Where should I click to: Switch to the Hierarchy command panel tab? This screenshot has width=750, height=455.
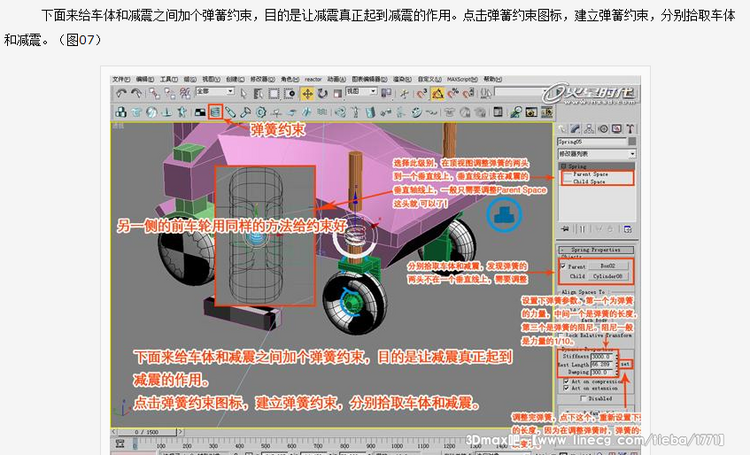click(589, 128)
